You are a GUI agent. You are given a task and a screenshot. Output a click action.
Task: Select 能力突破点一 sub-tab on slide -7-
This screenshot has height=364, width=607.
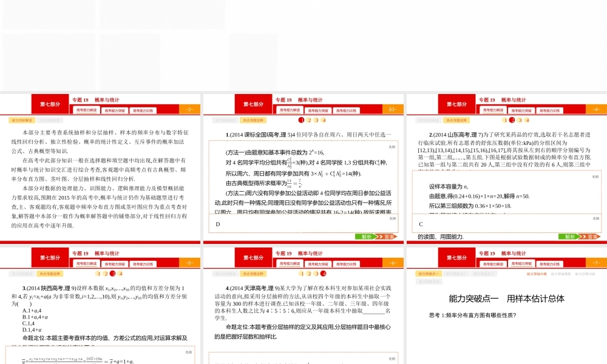[x=428, y=274]
